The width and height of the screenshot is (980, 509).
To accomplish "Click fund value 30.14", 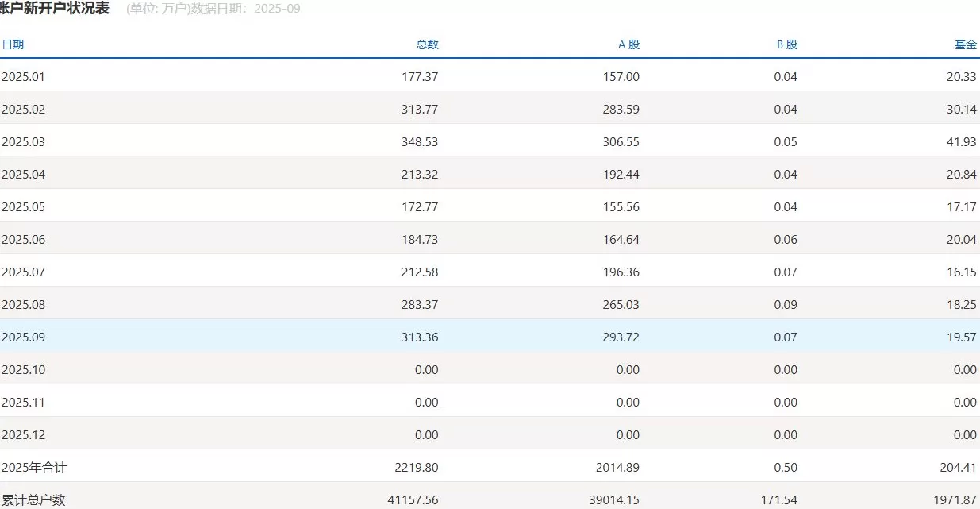I will (962, 110).
